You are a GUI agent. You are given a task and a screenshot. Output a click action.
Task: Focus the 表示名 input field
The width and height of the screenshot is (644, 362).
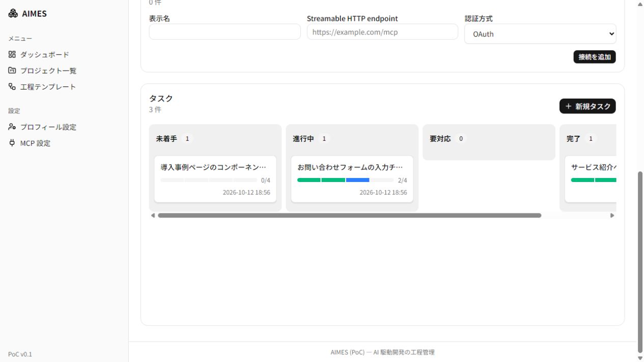pos(225,32)
